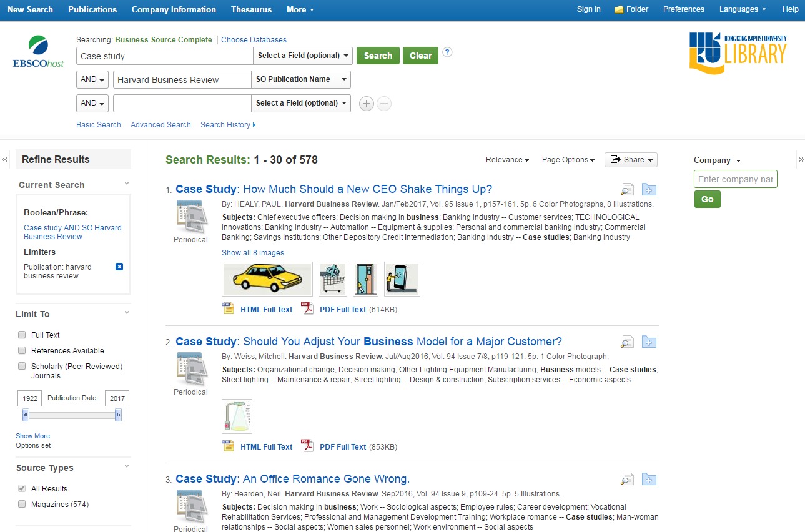Screen dimensions: 805x532
Task: Open the Relevance sort dropdown
Action: pos(507,160)
